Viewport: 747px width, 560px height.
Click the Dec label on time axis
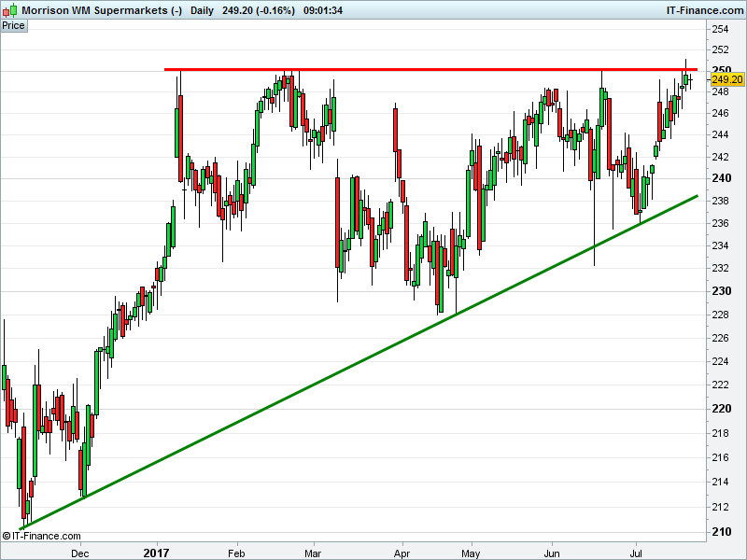[79, 553]
